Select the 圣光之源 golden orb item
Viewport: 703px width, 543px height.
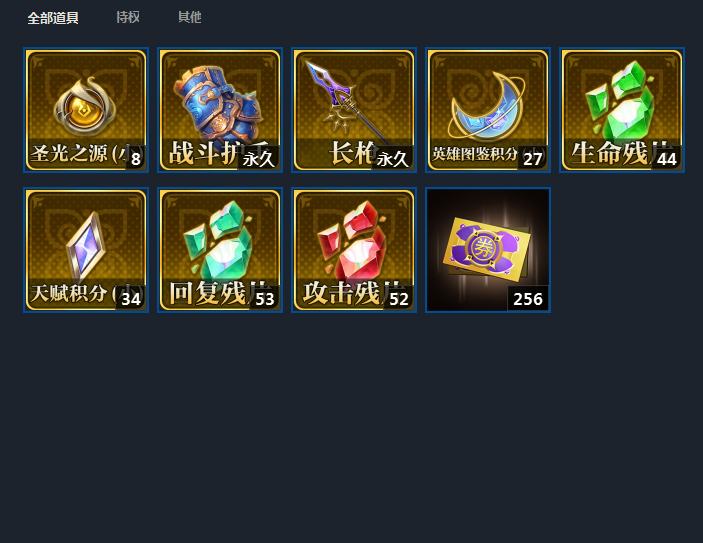[x=86, y=110]
